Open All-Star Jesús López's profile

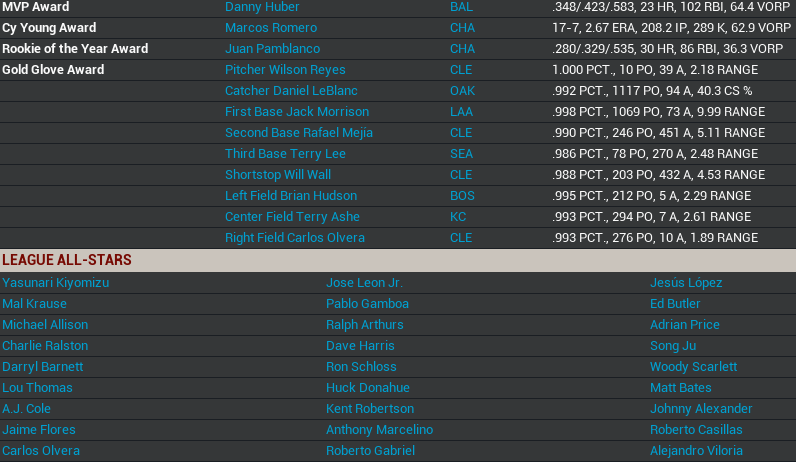pos(686,283)
